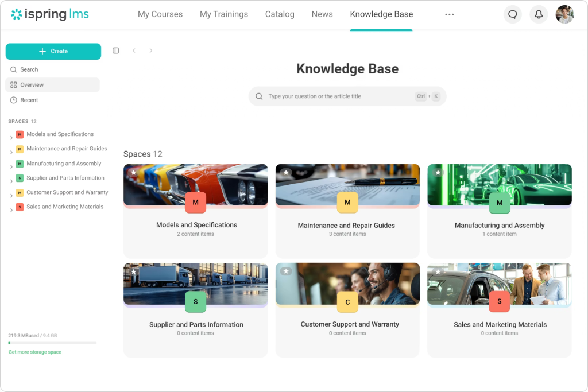Screen dimensions: 588x392
Task: Open the Recent clock icon
Action: (13, 100)
